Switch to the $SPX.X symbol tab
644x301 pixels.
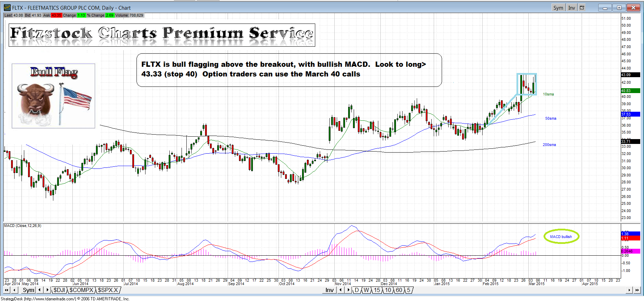coord(108,290)
